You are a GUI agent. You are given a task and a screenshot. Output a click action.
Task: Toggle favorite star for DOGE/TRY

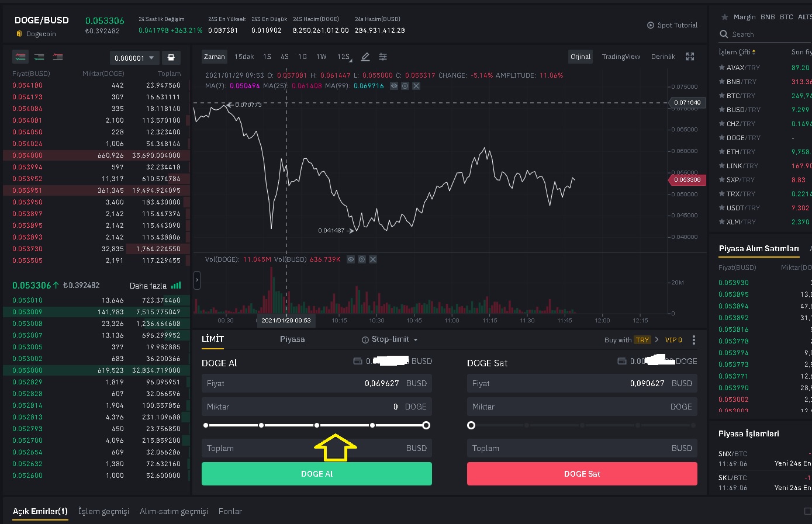[722, 138]
